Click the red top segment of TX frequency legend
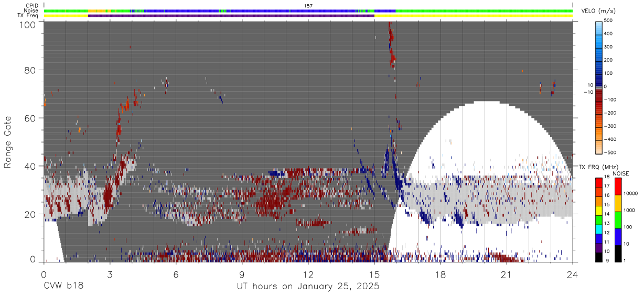This screenshot has height=297, width=644. (598, 182)
